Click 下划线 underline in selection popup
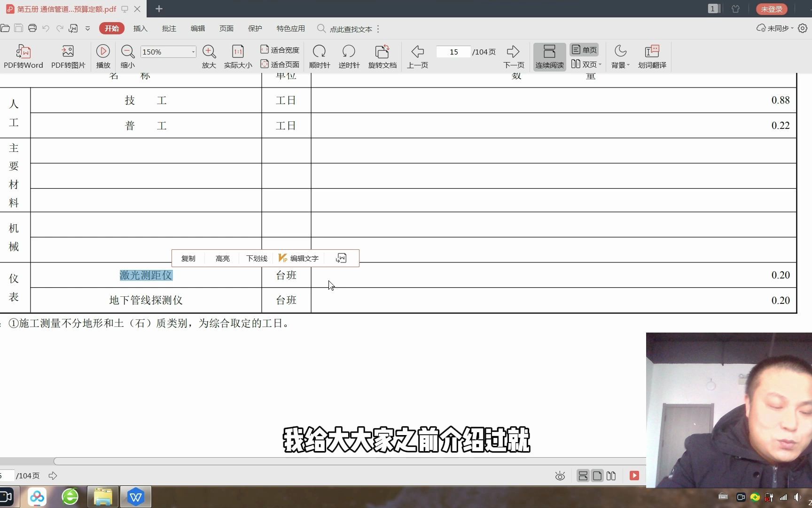Image resolution: width=812 pixels, height=508 pixels. [x=257, y=258]
